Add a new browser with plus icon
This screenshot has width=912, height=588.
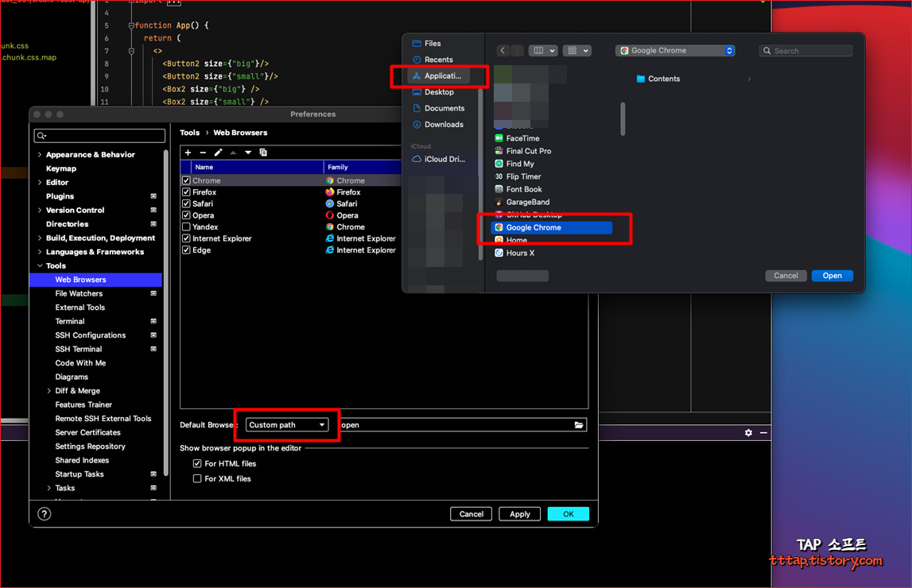coord(188,153)
